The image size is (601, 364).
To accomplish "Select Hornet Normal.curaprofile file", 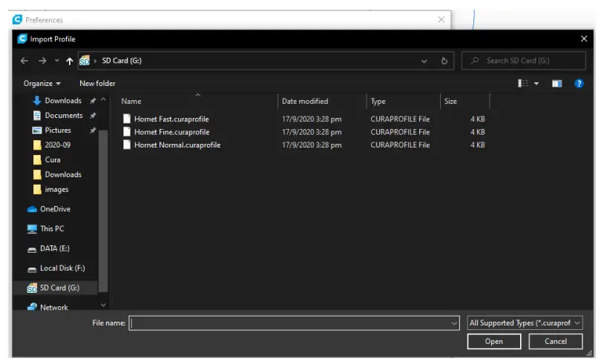I will click(177, 145).
